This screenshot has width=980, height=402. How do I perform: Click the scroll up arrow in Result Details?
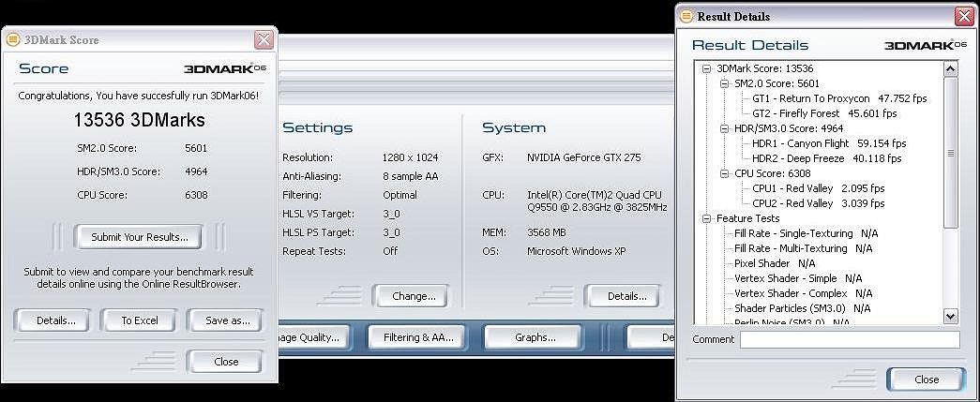pos(951,68)
